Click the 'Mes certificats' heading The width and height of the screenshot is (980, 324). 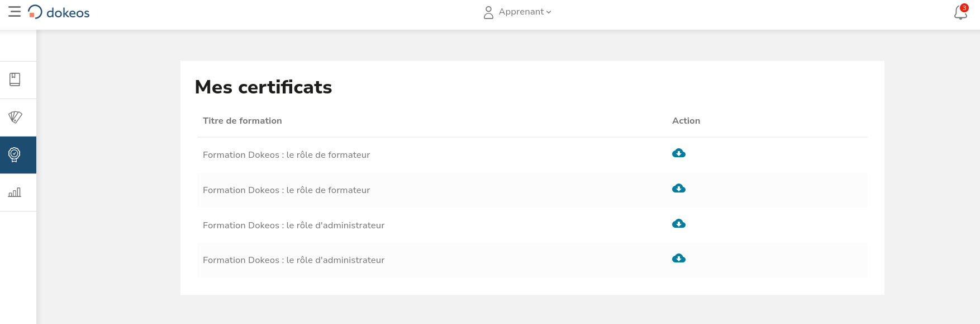[x=263, y=87]
